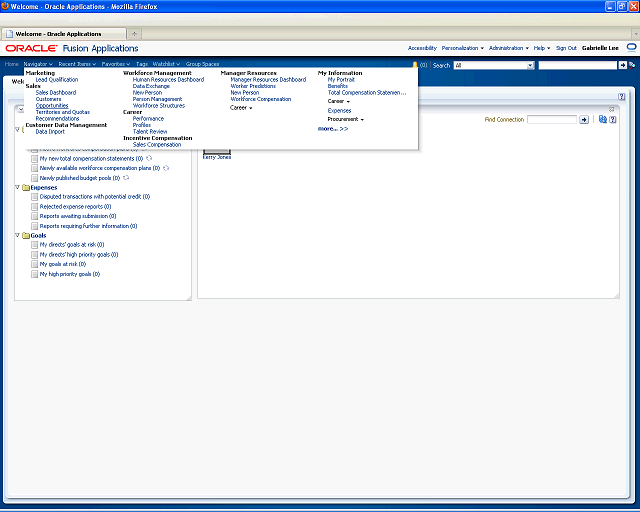Expand Career under My Information
Viewport: 640px width, 512px height.
[339, 101]
